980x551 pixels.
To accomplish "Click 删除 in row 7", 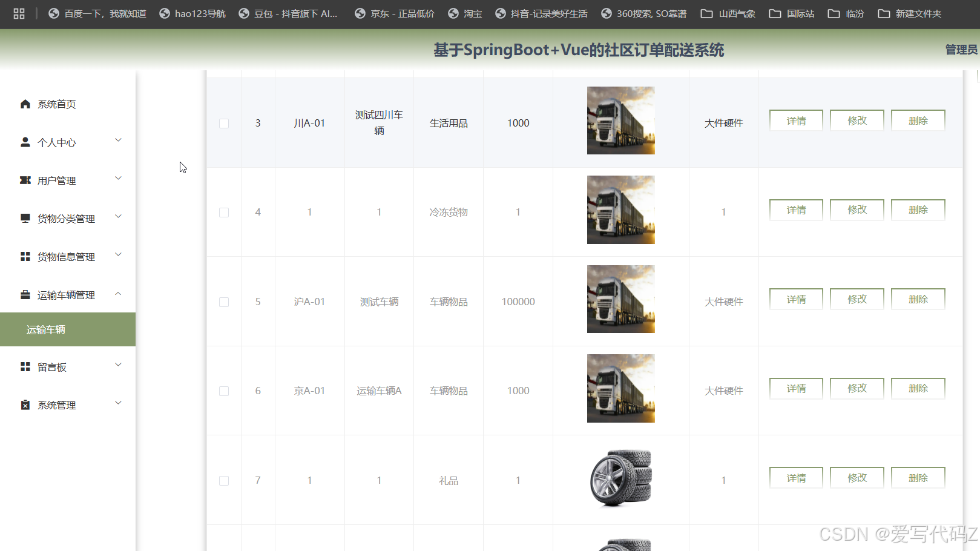I will (x=918, y=478).
